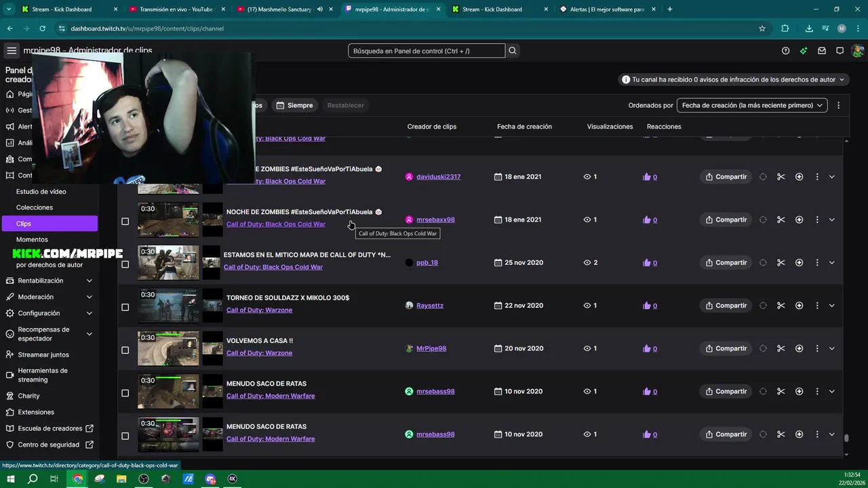This screenshot has width=868, height=488.
Task: Open Estudio de vídeo in sidebar
Action: coord(41,192)
